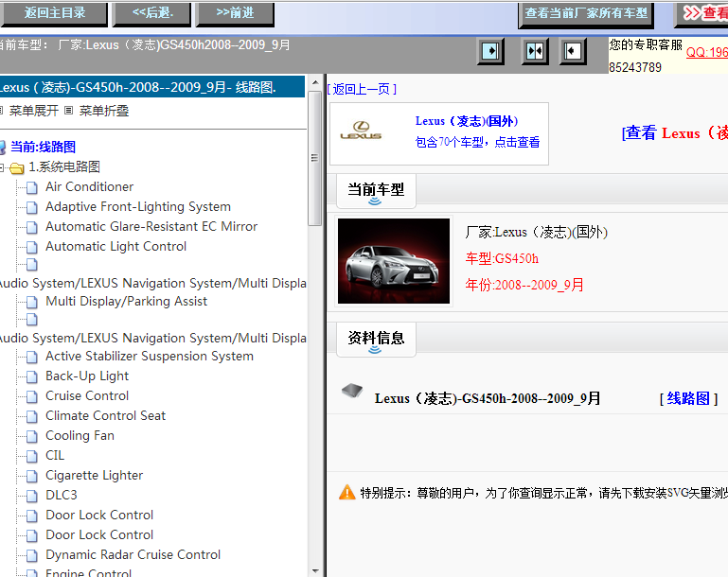Open the Cooling Fan diagram

80,435
